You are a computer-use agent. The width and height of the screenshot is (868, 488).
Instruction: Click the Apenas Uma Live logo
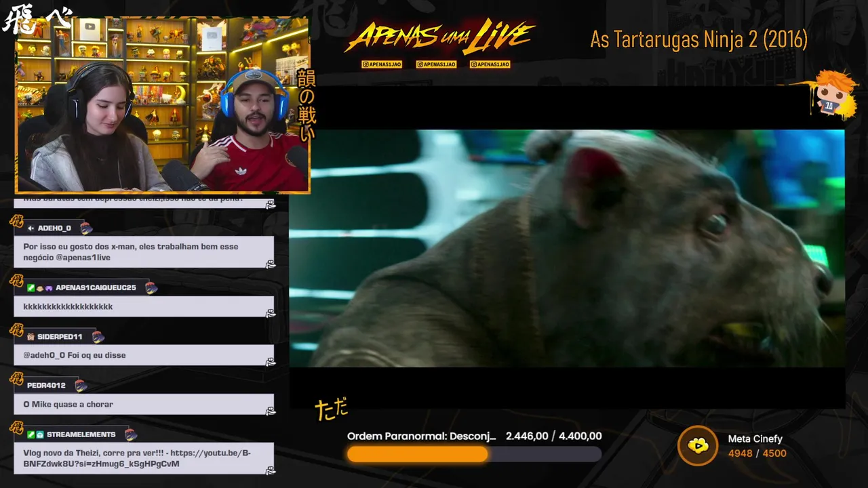[439, 37]
